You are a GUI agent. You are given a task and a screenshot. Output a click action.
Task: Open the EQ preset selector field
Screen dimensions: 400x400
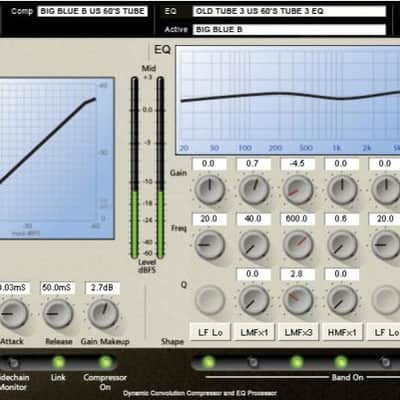pyautogui.click(x=289, y=11)
